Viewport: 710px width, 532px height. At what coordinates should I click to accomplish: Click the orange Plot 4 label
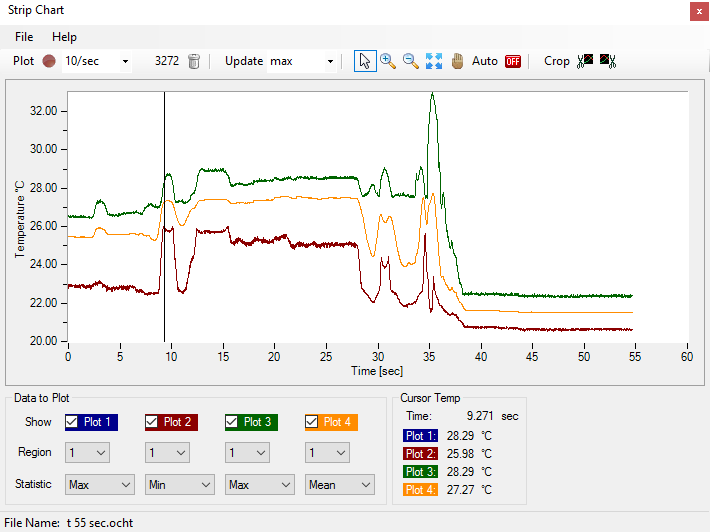click(x=338, y=422)
